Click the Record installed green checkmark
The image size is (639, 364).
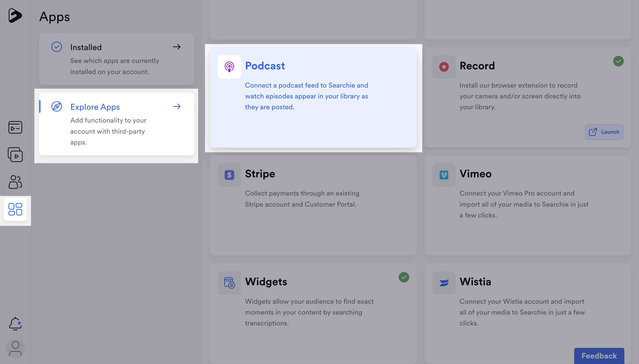coord(618,61)
